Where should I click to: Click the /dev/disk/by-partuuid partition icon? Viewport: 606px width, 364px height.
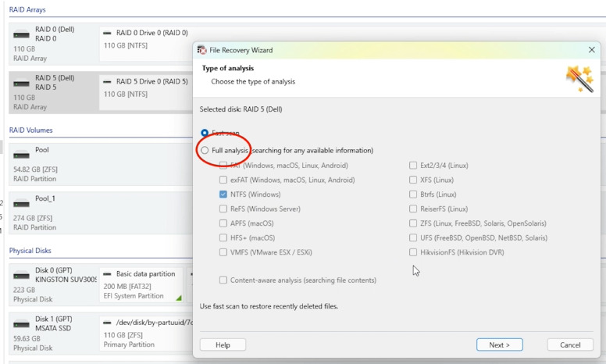click(x=108, y=323)
